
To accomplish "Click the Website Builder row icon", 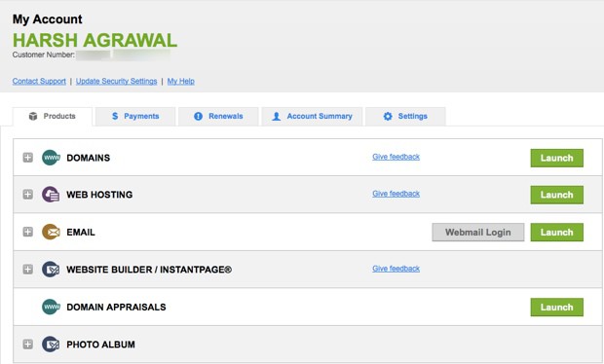I will click(x=51, y=270).
